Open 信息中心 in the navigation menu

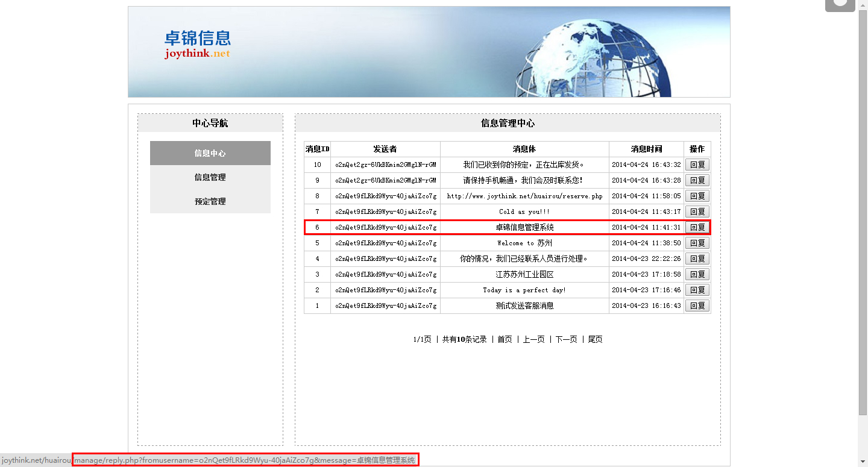pos(210,153)
